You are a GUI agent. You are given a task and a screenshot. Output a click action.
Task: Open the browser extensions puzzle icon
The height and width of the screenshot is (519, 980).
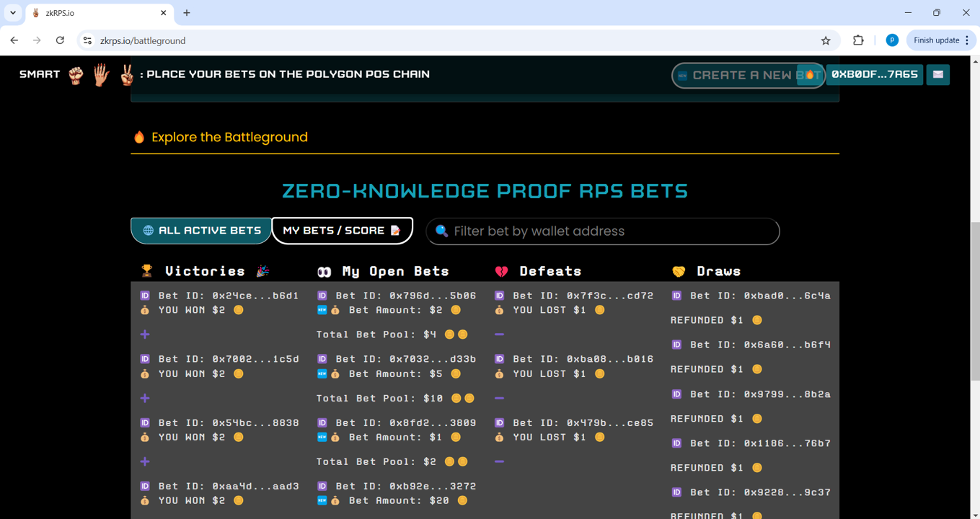tap(858, 40)
